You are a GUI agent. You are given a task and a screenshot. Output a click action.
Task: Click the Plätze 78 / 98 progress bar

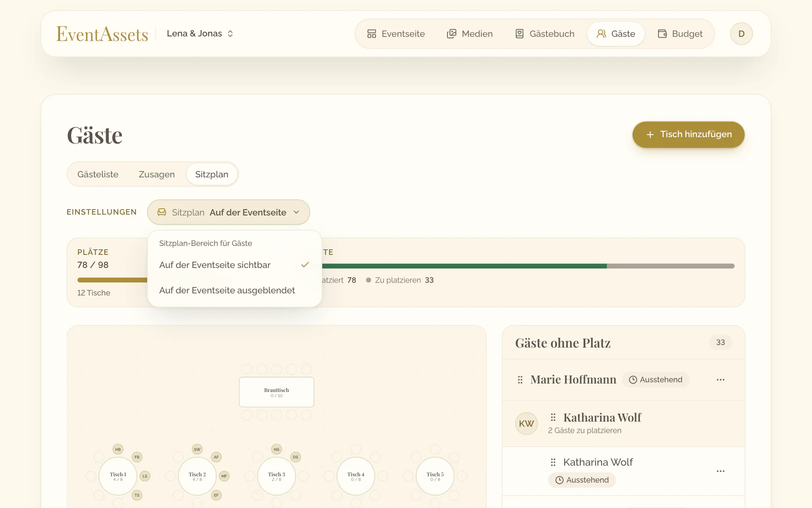click(112, 280)
